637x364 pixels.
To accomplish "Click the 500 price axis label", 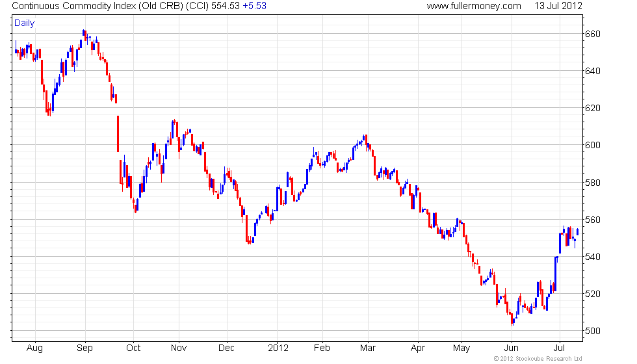I will click(x=592, y=331).
